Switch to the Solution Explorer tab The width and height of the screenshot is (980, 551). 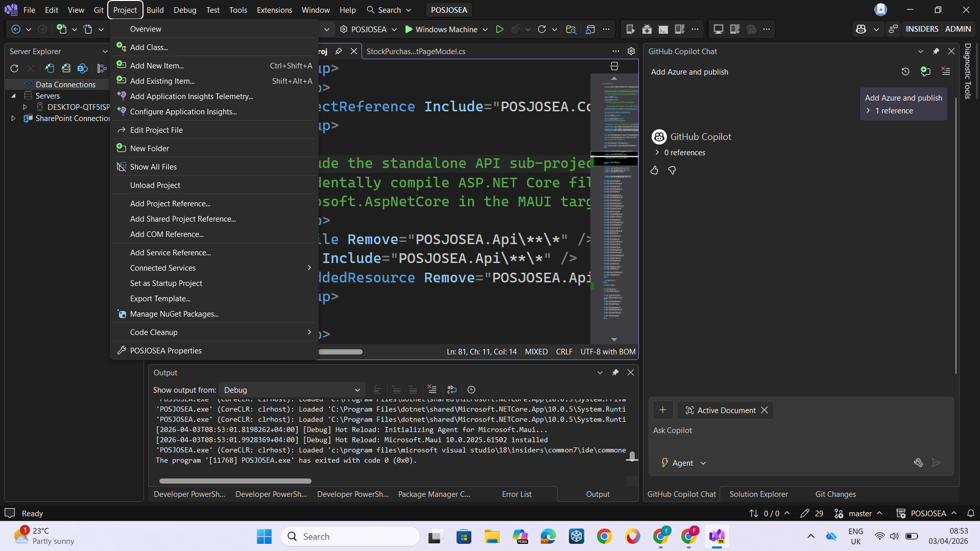pos(758,494)
